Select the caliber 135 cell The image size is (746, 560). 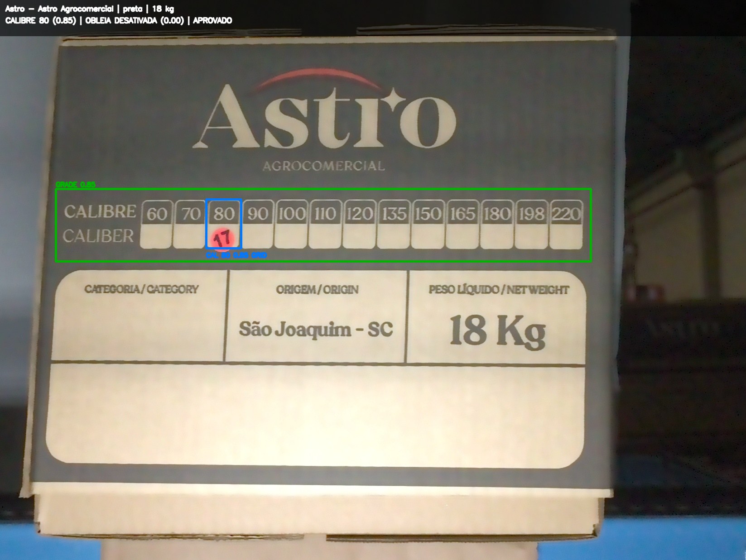click(x=394, y=224)
